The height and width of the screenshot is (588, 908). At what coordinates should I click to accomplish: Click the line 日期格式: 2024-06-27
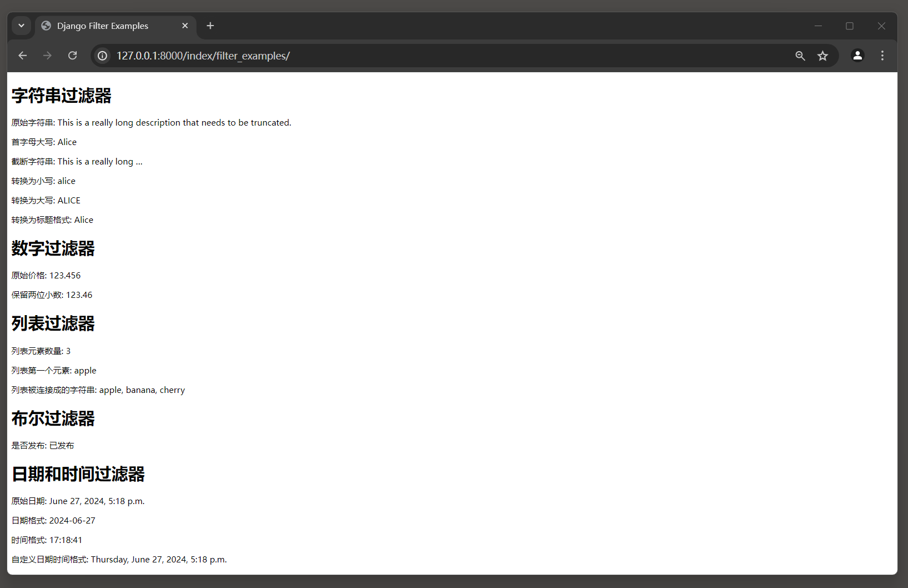[53, 521]
